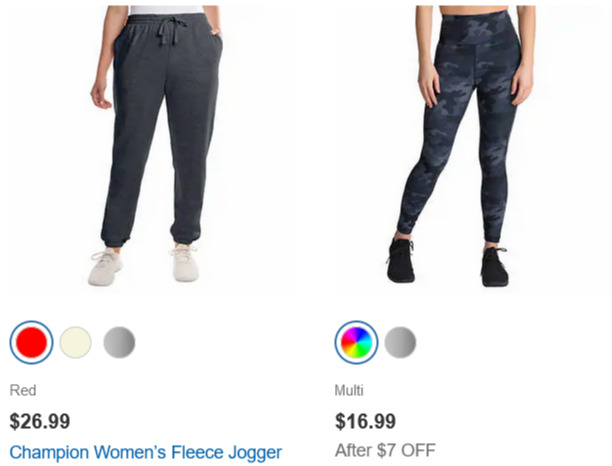Select the red color swatch for the jogger
This screenshot has height=466, width=612.
(x=31, y=342)
